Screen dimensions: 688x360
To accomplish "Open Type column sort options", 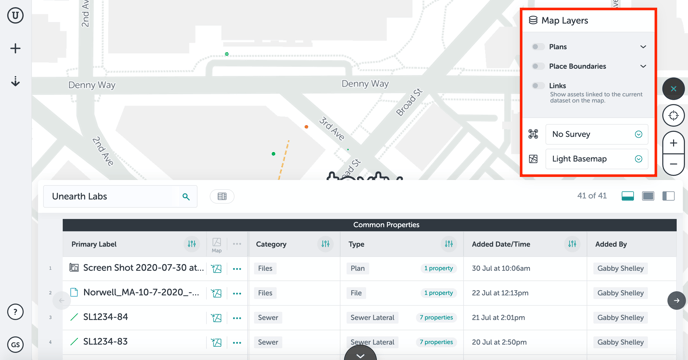I will pyautogui.click(x=448, y=244).
